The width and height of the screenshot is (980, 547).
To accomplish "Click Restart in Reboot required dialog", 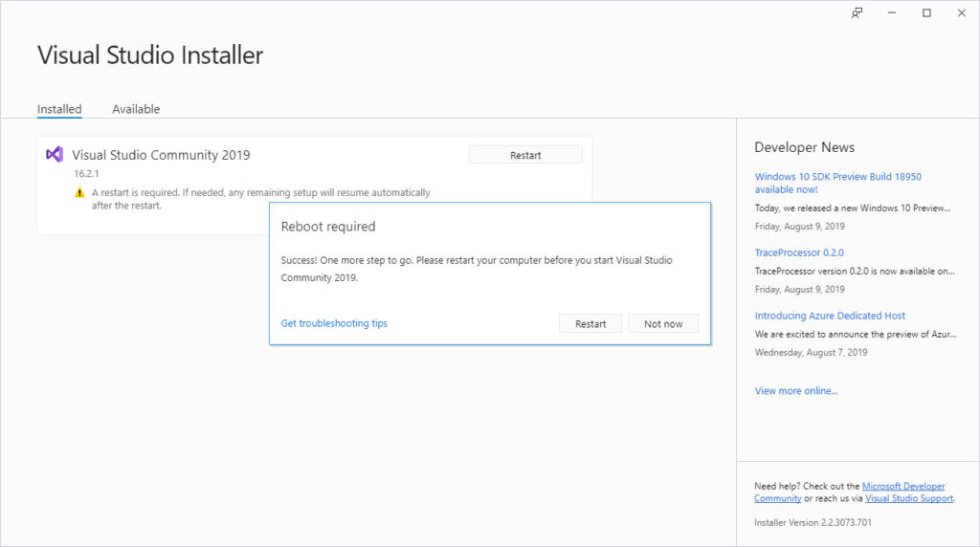I will tap(590, 323).
